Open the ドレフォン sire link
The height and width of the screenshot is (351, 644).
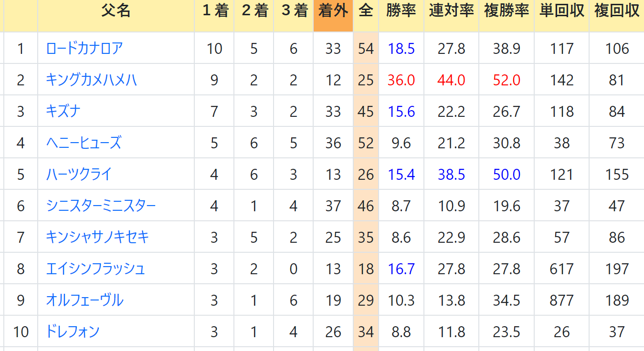tap(73, 331)
